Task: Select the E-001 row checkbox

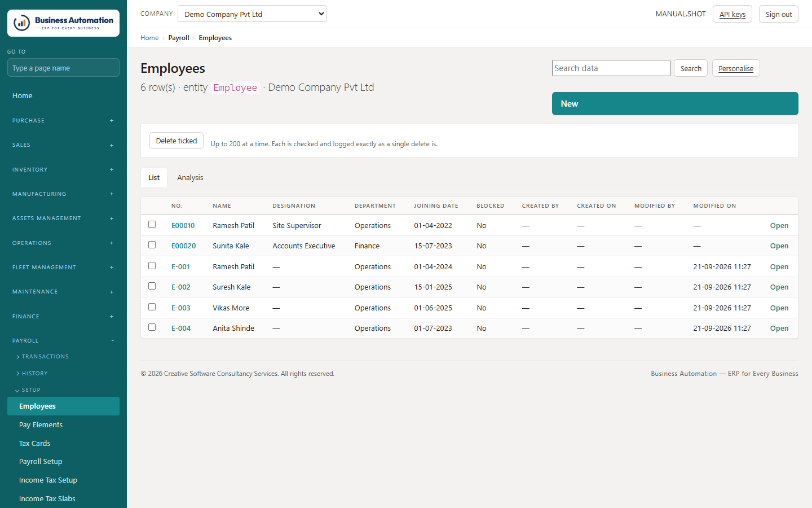Action: point(152,266)
